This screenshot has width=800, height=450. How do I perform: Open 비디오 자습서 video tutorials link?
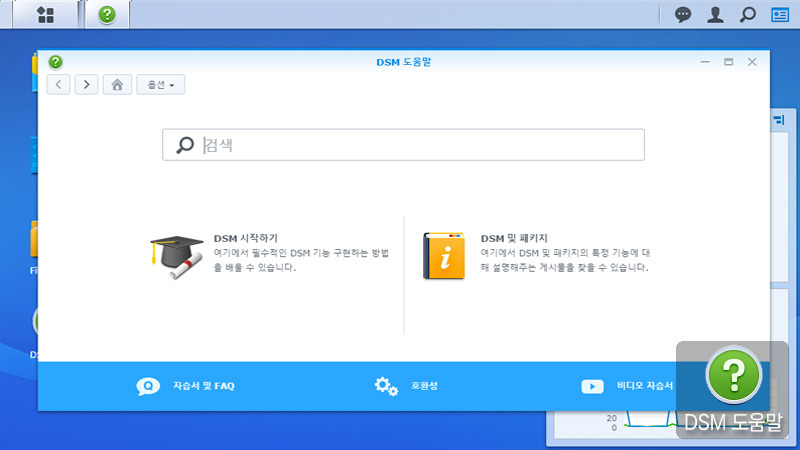(x=645, y=386)
